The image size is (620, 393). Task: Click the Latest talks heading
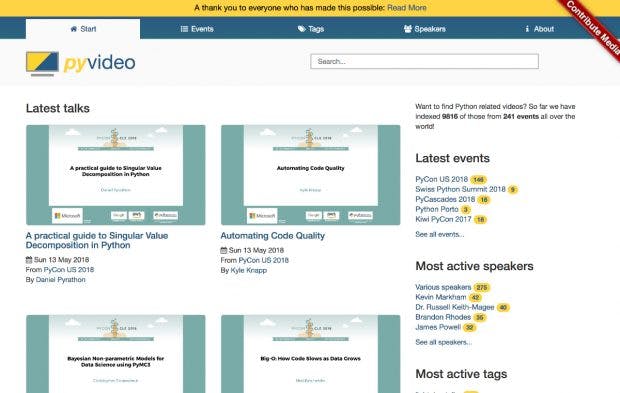click(x=58, y=108)
